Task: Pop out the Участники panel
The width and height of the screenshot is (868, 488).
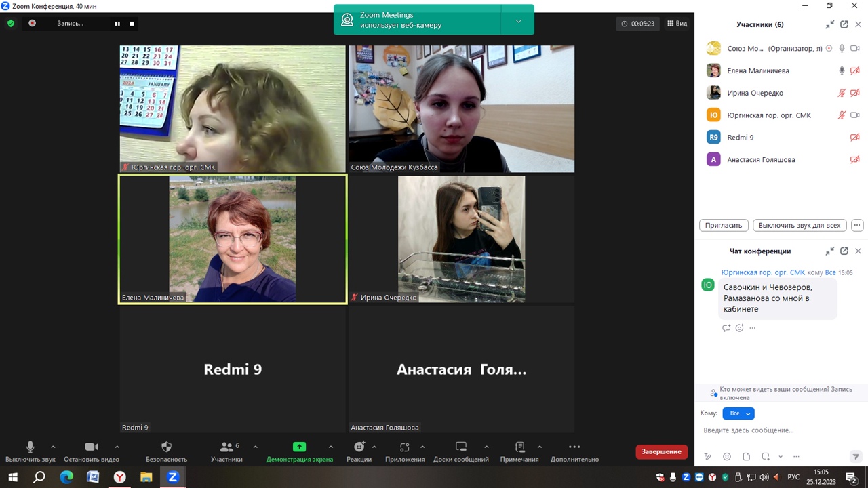Action: pyautogui.click(x=844, y=24)
